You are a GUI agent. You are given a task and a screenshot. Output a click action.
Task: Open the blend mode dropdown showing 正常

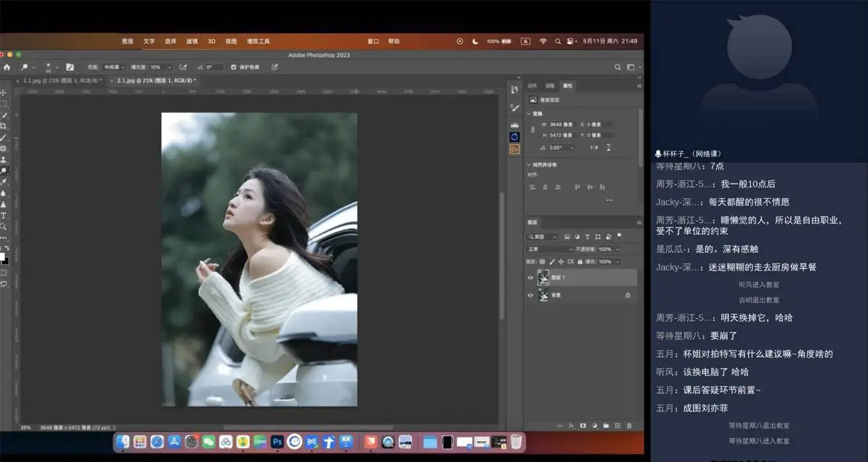pyautogui.click(x=549, y=249)
